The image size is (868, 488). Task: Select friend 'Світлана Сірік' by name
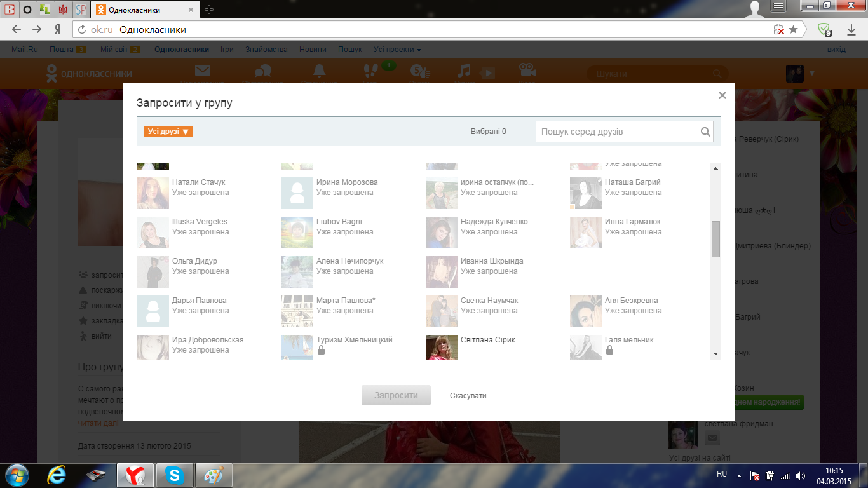pyautogui.click(x=488, y=340)
